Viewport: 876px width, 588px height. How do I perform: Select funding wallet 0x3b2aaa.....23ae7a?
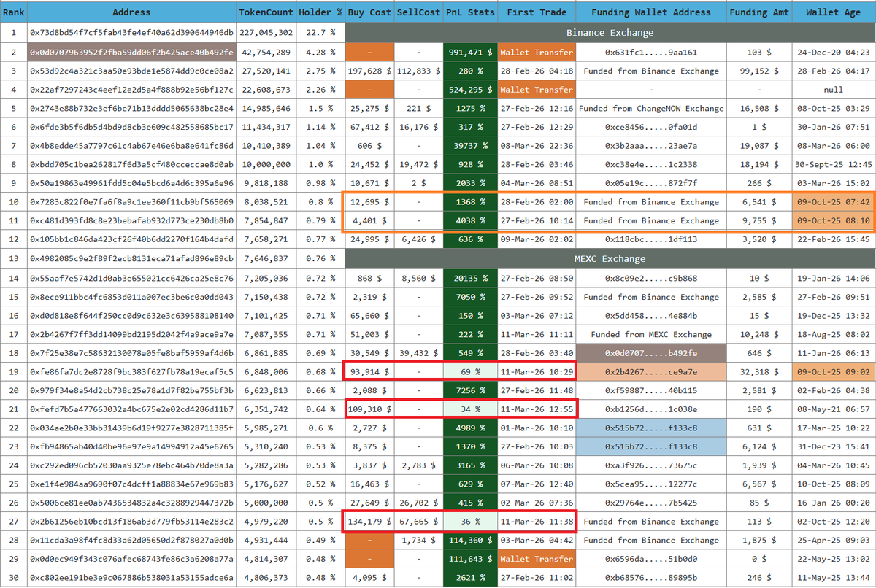click(x=651, y=146)
